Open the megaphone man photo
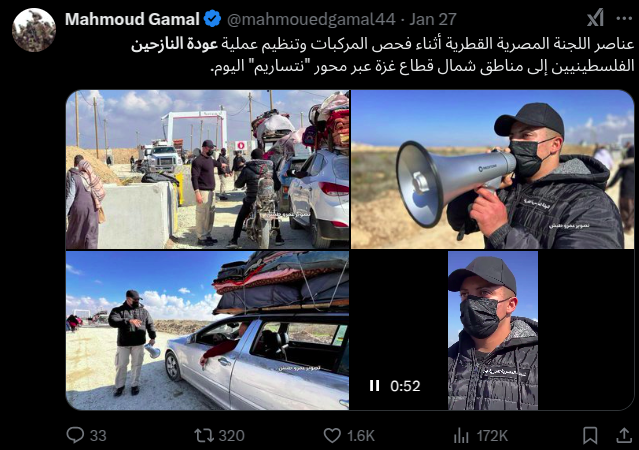The width and height of the screenshot is (639, 450). pos(493,169)
